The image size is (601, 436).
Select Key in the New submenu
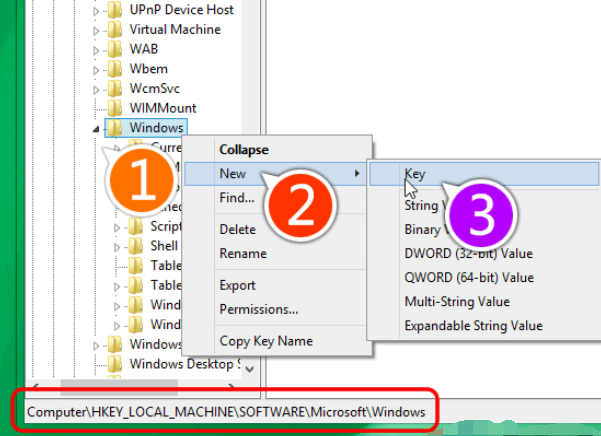(x=415, y=174)
